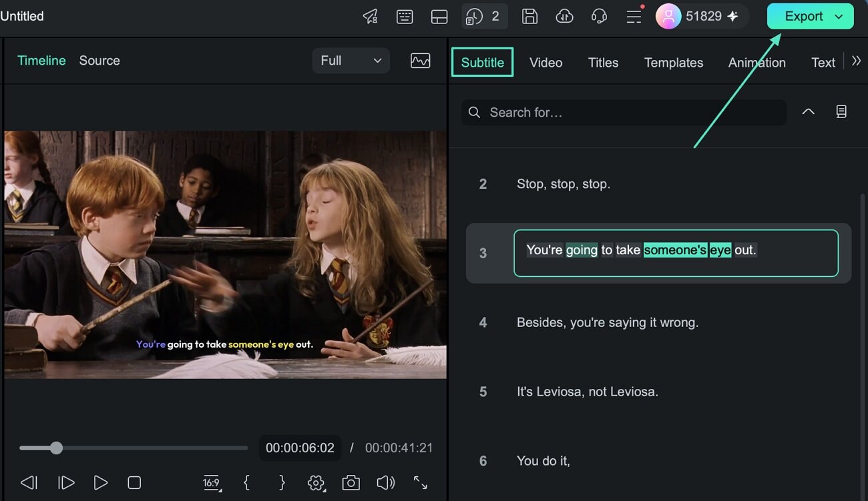
Task: Adjust volume with the speaker icon
Action: (x=386, y=482)
